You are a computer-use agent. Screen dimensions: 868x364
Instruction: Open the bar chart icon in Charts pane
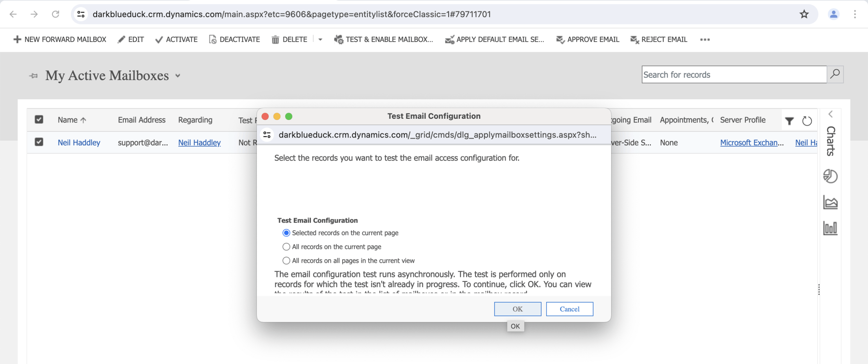pyautogui.click(x=830, y=228)
